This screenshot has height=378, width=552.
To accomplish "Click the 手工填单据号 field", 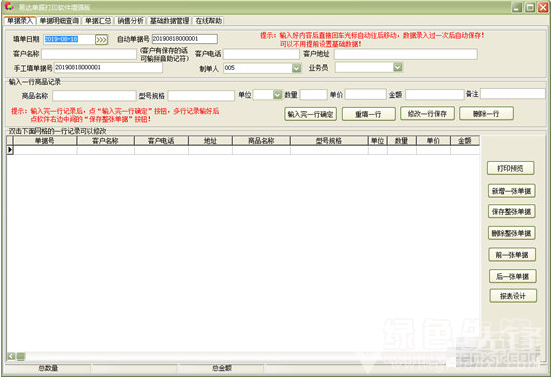I will tap(108, 68).
